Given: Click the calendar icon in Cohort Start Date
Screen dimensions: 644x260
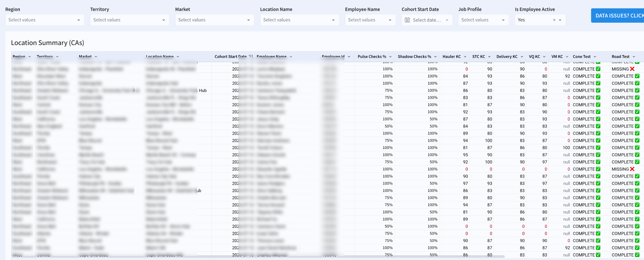Looking at the screenshot, I should pyautogui.click(x=407, y=20).
